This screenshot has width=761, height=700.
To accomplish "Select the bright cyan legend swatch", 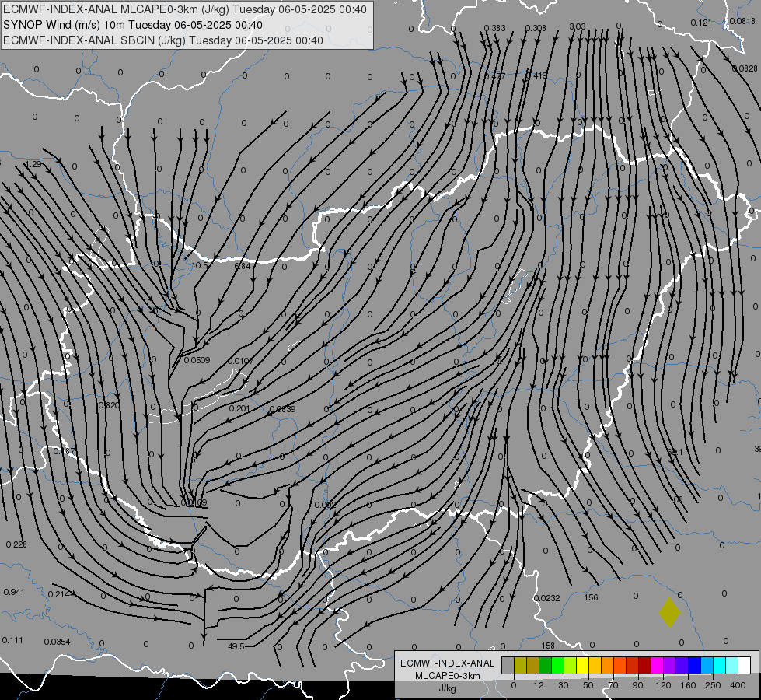I will 719,665.
